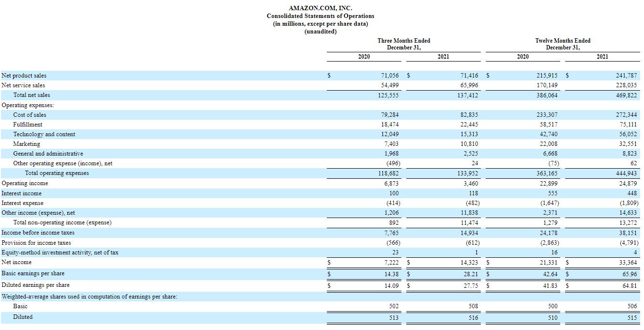Screen dimensions: 644x330
Task: Select the Operating income row label
Action: coord(25,183)
